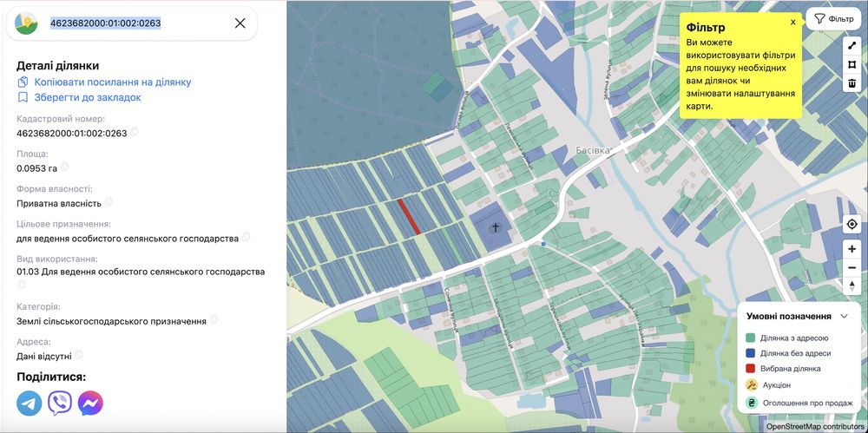Image resolution: width=868 pixels, height=433 pixels.
Task: Reset map compass orientation
Action: tap(852, 285)
